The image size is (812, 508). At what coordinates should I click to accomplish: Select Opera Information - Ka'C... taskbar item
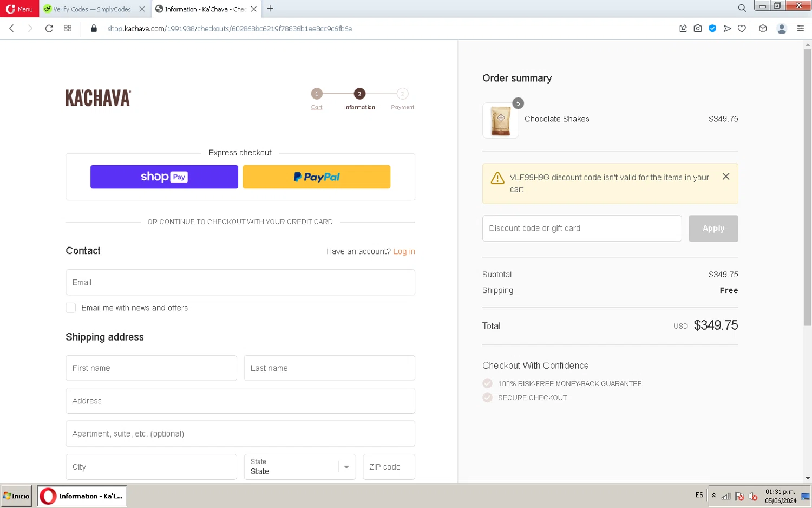[82, 496]
